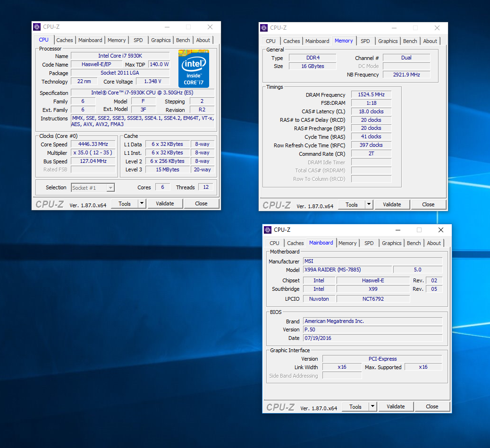Viewport: 490px width, 448px height.
Task: Go to SPD tab in the Mainboard window
Action: pyautogui.click(x=369, y=243)
